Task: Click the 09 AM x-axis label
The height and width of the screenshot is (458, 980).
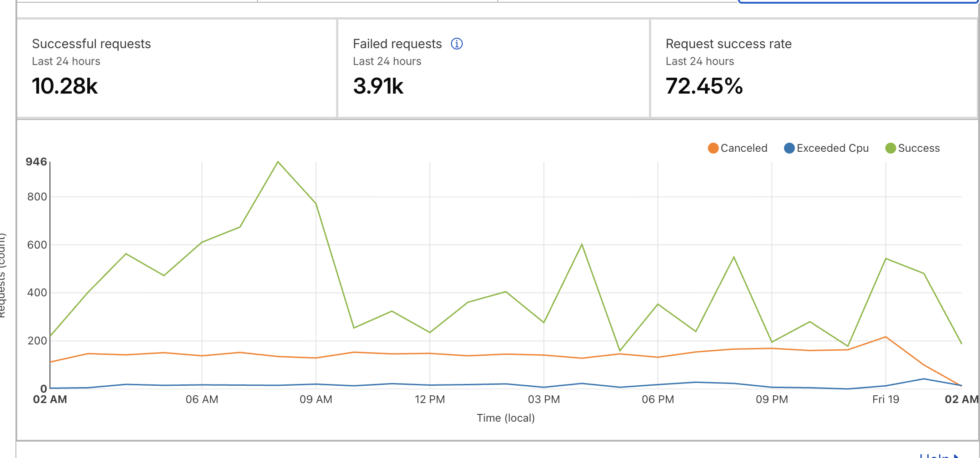Action: coord(316,399)
